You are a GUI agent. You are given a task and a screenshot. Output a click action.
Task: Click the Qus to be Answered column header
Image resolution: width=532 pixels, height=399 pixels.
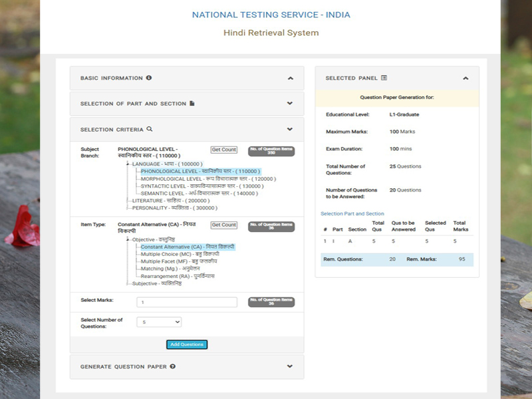404,226
